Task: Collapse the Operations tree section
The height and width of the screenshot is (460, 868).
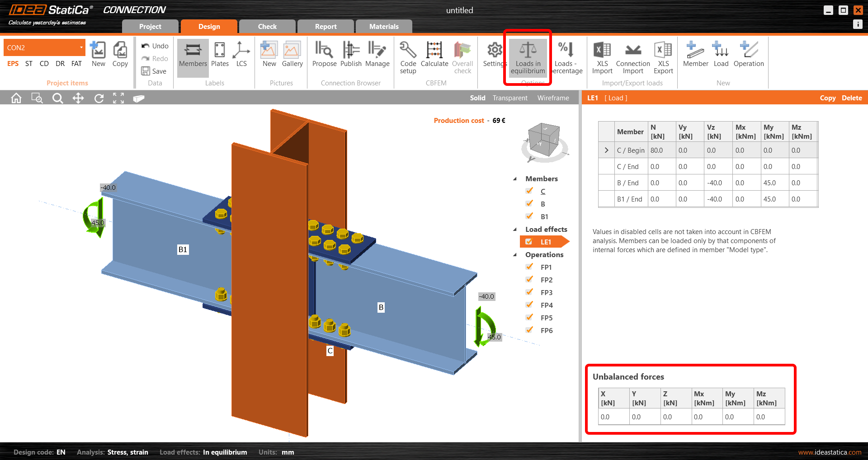Action: (515, 255)
